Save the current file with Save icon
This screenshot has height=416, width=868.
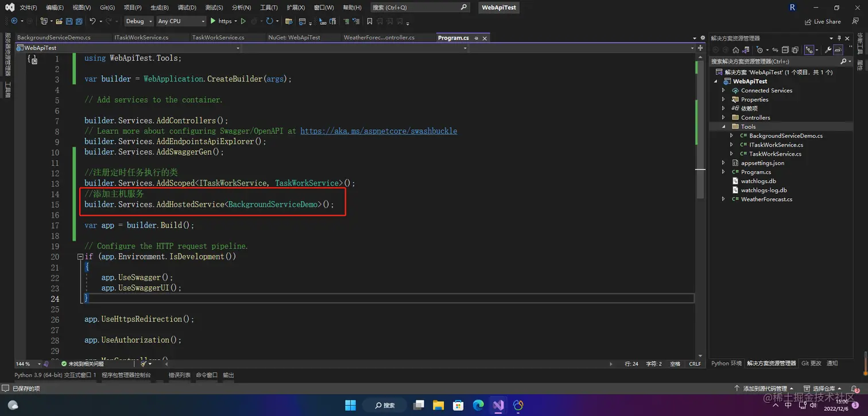coord(69,21)
